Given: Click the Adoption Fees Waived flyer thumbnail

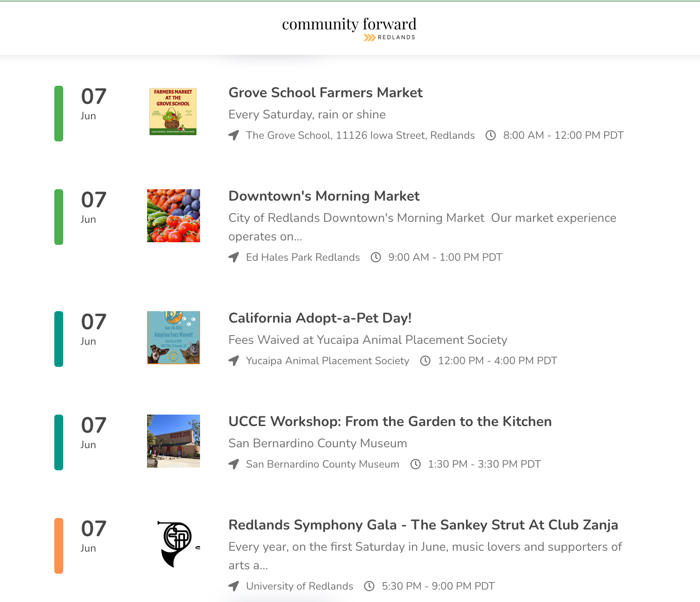Looking at the screenshot, I should tap(174, 338).
